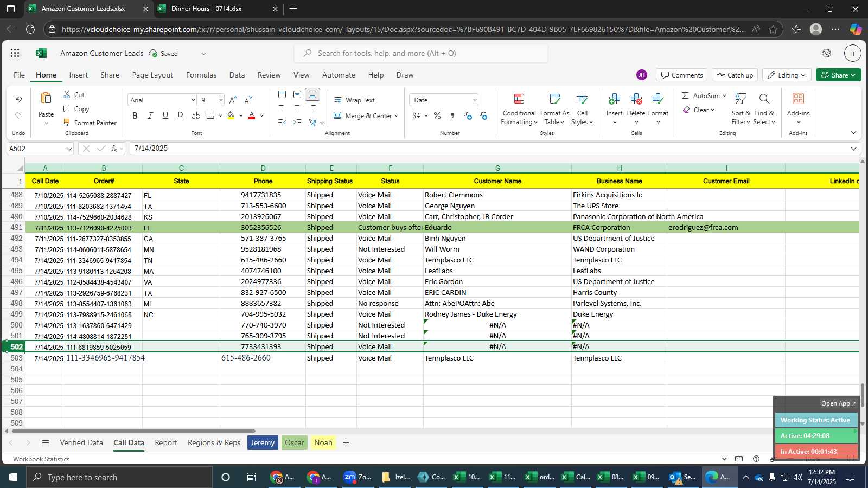Decrease font size with smaller A icon
This screenshot has width=868, height=488.
248,100
